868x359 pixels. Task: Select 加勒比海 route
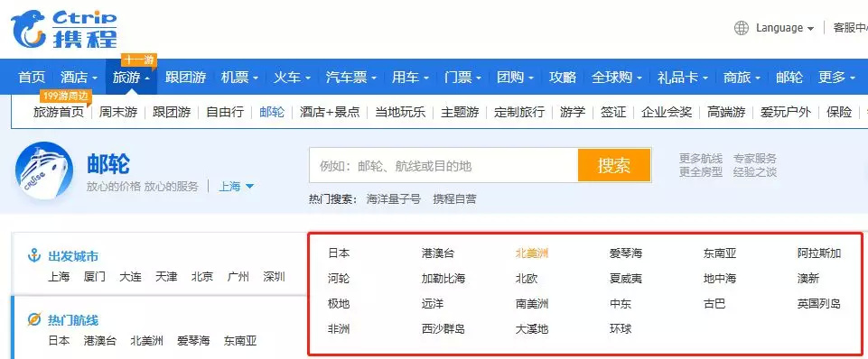(443, 278)
